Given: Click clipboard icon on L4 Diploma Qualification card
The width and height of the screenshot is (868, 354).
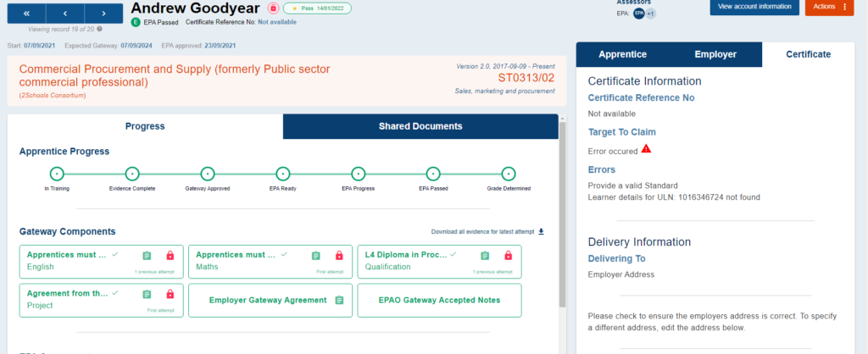Looking at the screenshot, I should [x=486, y=255].
